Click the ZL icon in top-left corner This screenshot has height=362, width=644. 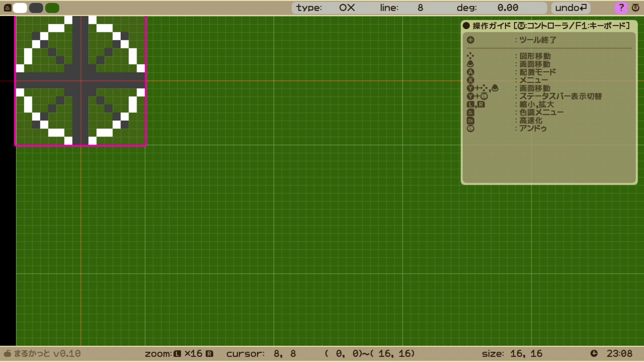point(7,8)
